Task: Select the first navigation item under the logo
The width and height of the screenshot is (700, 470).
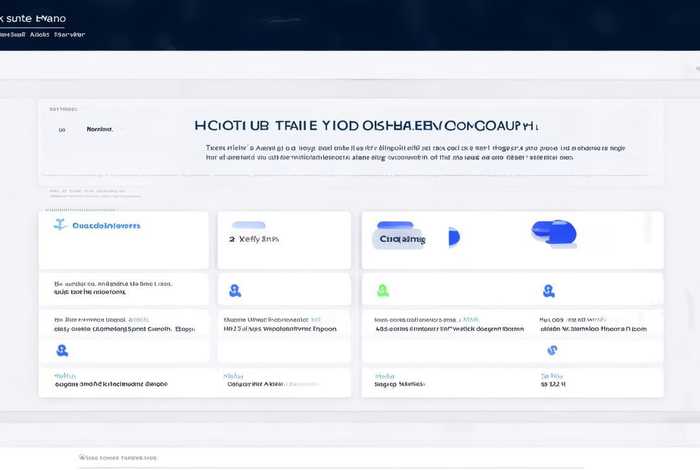Action: pyautogui.click(x=12, y=34)
